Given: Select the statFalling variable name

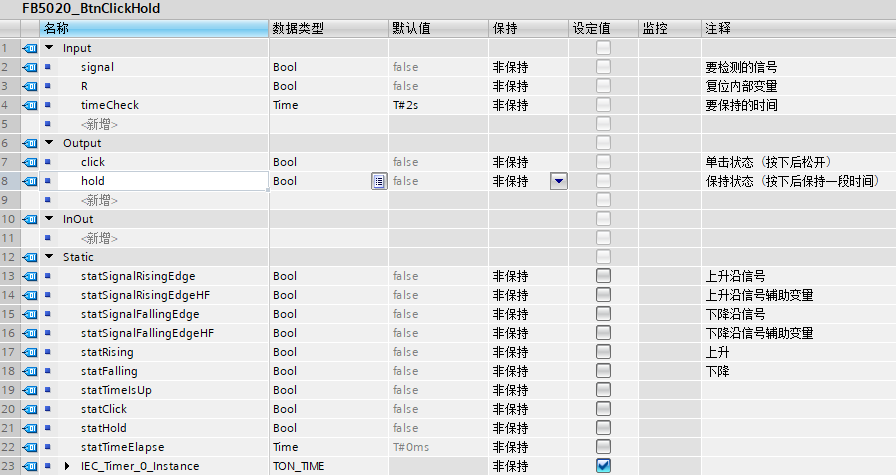Looking at the screenshot, I should tap(109, 371).
